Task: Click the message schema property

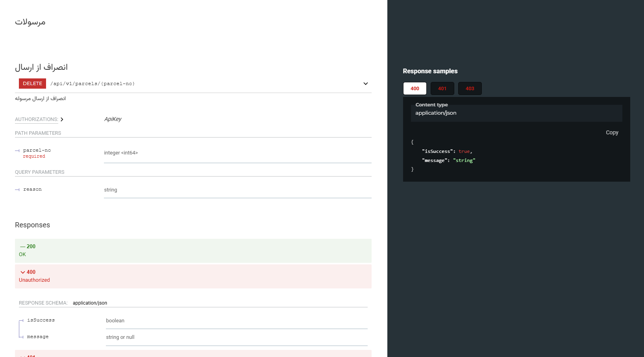Action: [x=38, y=337]
